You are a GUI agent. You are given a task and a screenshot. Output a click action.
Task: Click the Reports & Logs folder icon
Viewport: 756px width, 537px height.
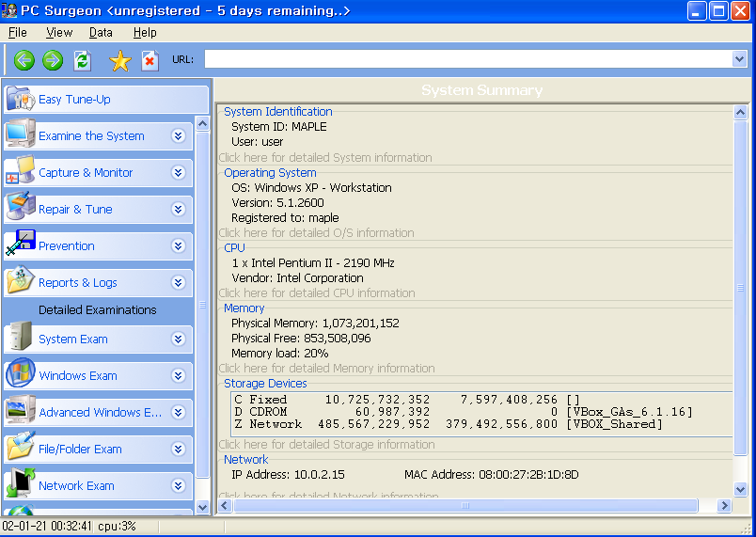21,280
